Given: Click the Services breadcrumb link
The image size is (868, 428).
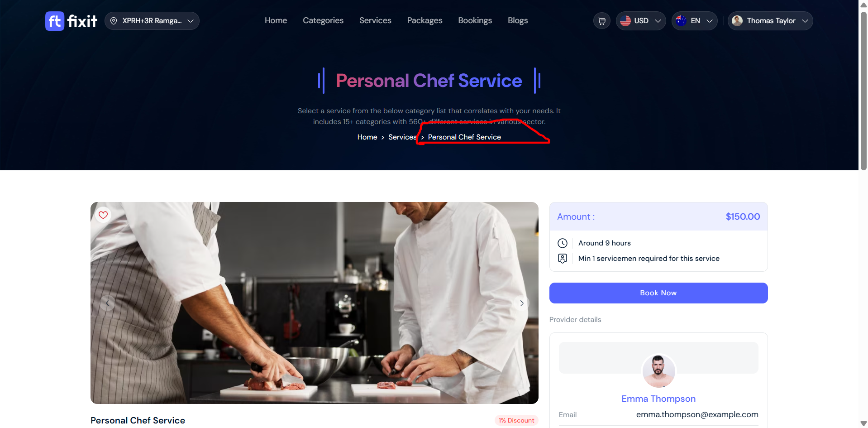Looking at the screenshot, I should tap(402, 137).
